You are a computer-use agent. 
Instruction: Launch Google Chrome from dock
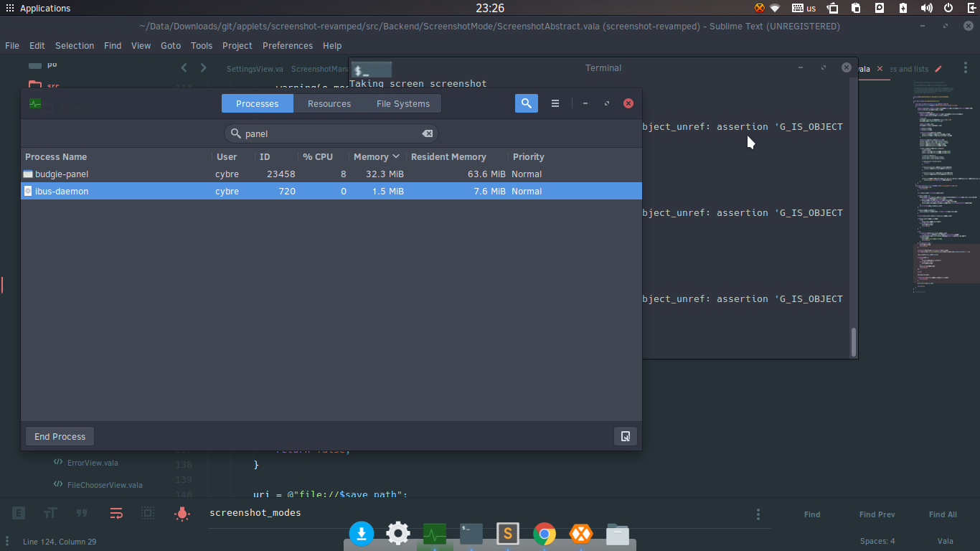pos(545,534)
